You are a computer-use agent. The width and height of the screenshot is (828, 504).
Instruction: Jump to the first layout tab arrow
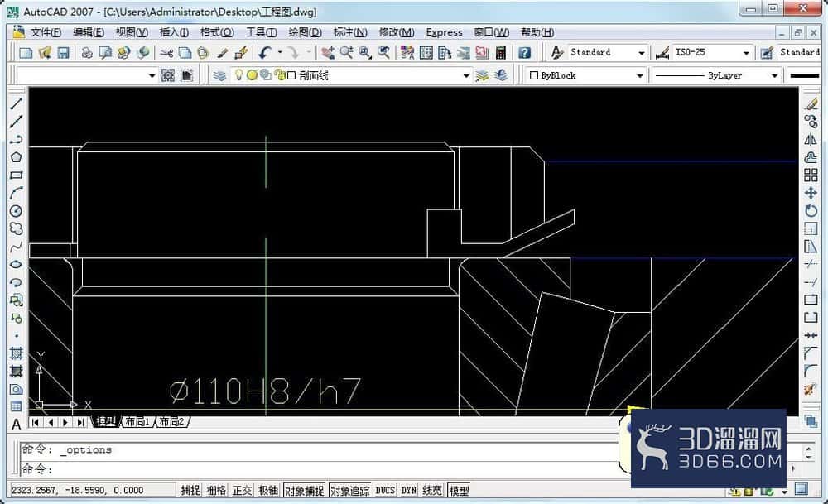36,422
